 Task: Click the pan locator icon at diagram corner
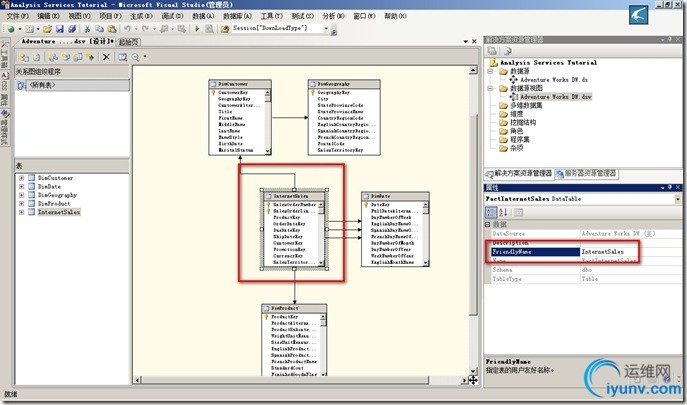click(473, 380)
